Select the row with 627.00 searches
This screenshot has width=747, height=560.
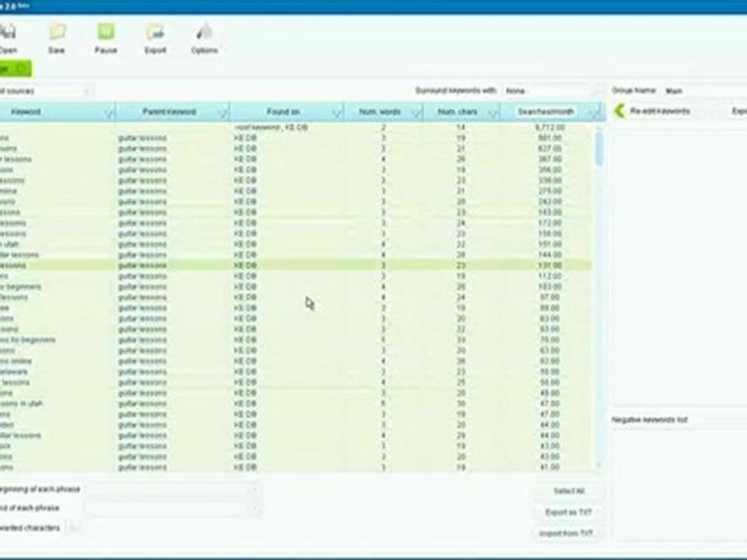[x=296, y=149]
